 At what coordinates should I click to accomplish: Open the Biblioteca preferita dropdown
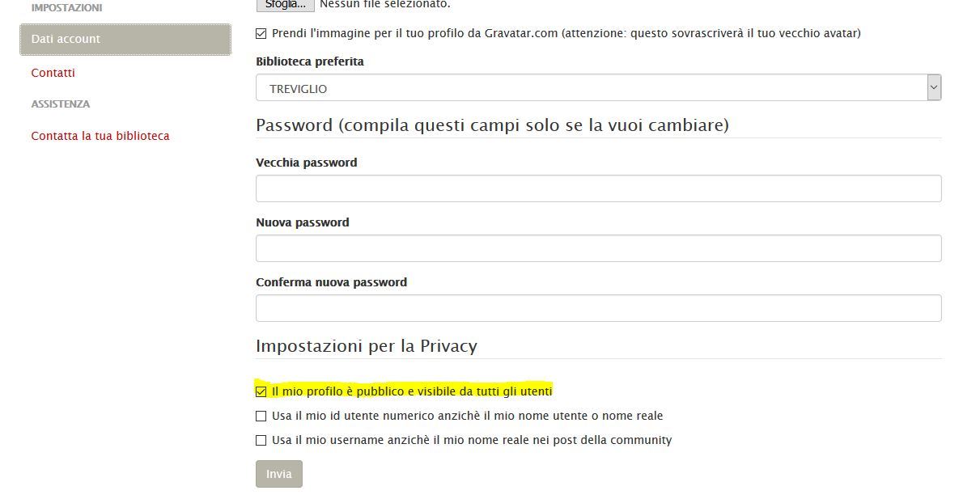pos(599,87)
